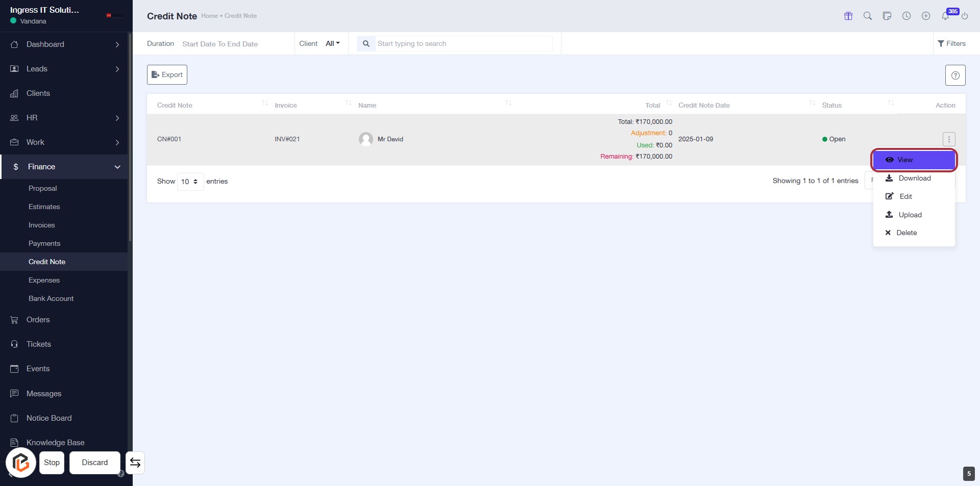980x486 pixels.
Task: Open the search magnifier icon in header
Action: coord(868,16)
